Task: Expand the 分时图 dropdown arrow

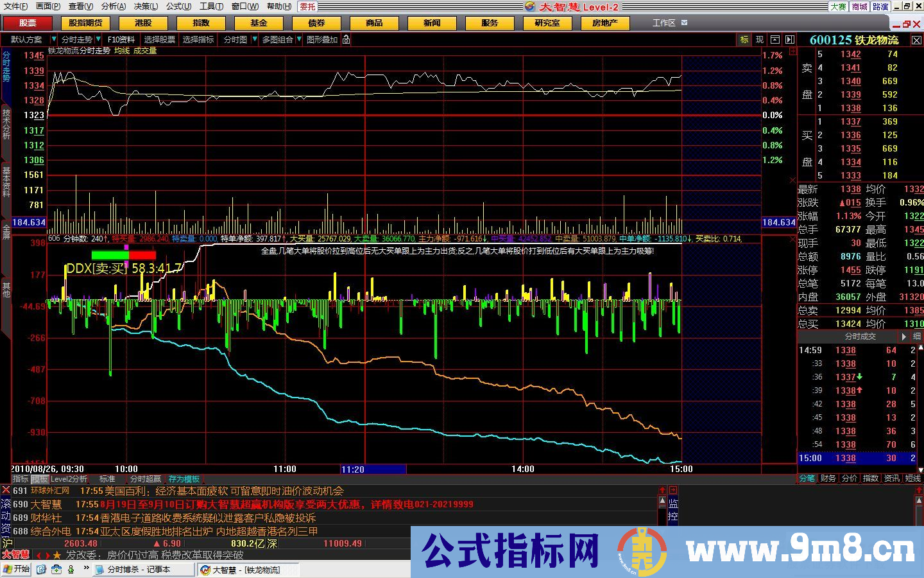Action: pyautogui.click(x=255, y=40)
